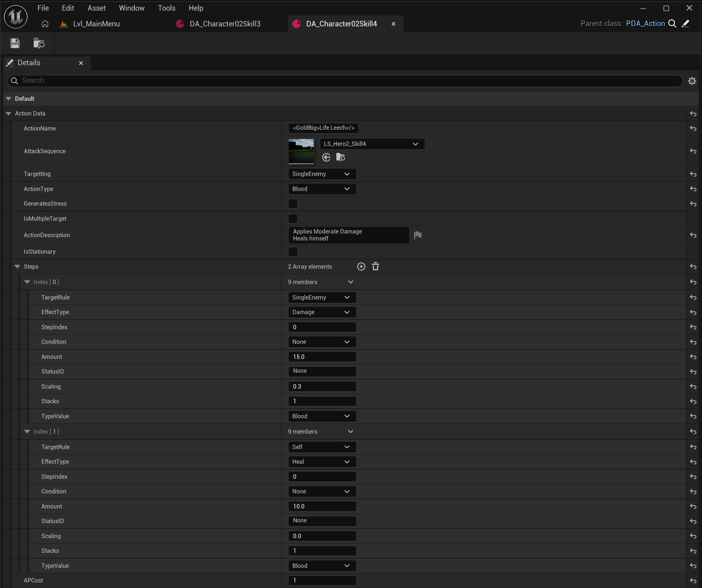Click the Details search field

point(345,81)
